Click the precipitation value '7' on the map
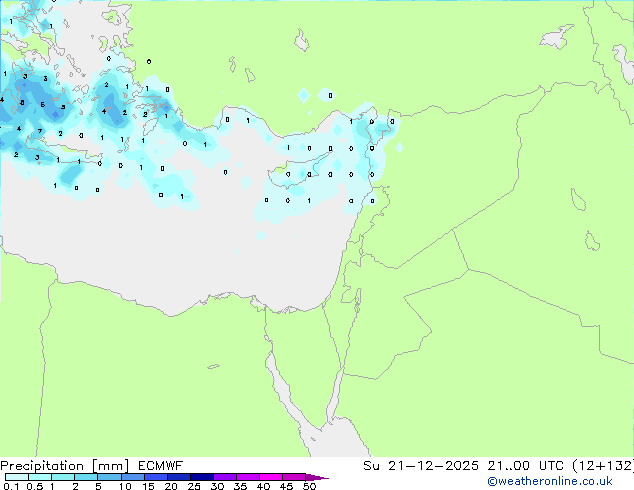Viewport: 634px width, 490px height. (x=40, y=131)
